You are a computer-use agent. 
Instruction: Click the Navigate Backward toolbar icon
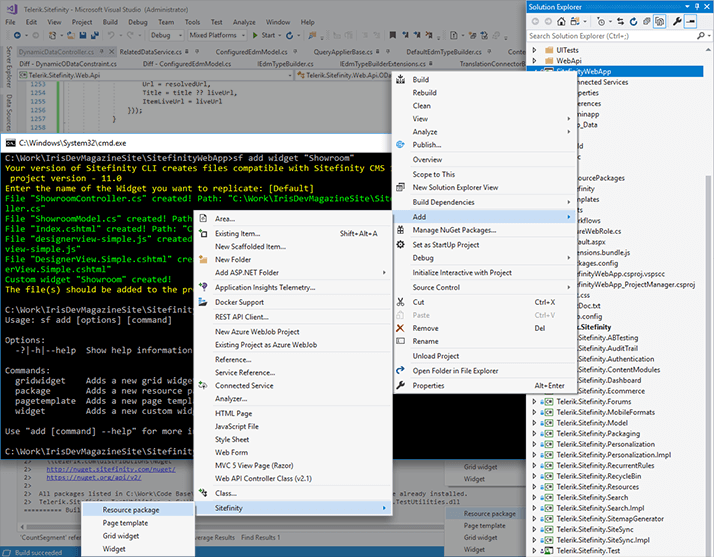pos(17,35)
